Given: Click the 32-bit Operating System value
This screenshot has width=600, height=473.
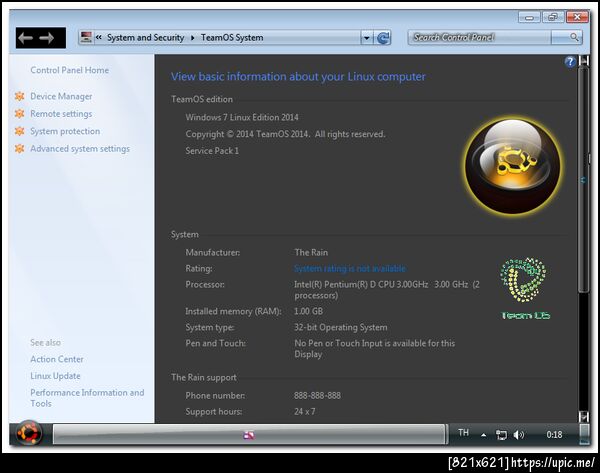Looking at the screenshot, I should 341,327.
